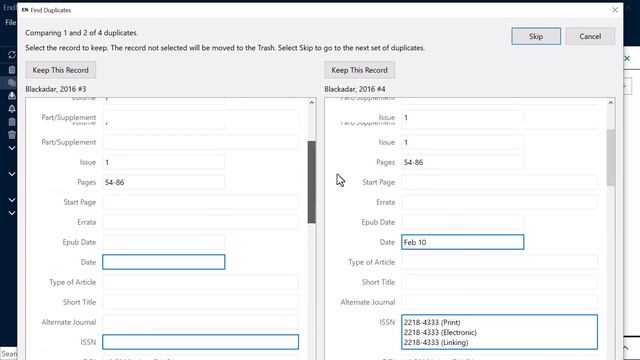Click the 'Blackadar, 2016 #4' record label
This screenshot has height=360, width=640.
(355, 89)
